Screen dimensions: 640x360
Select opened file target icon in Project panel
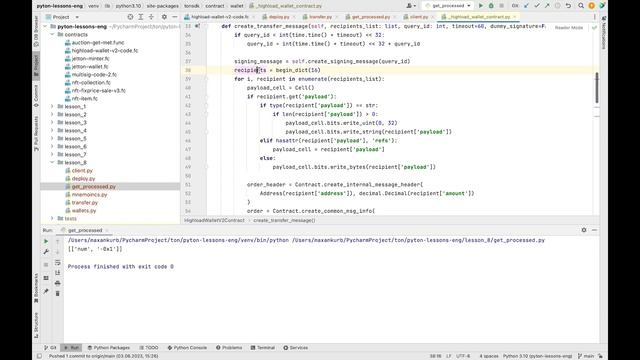130,17
